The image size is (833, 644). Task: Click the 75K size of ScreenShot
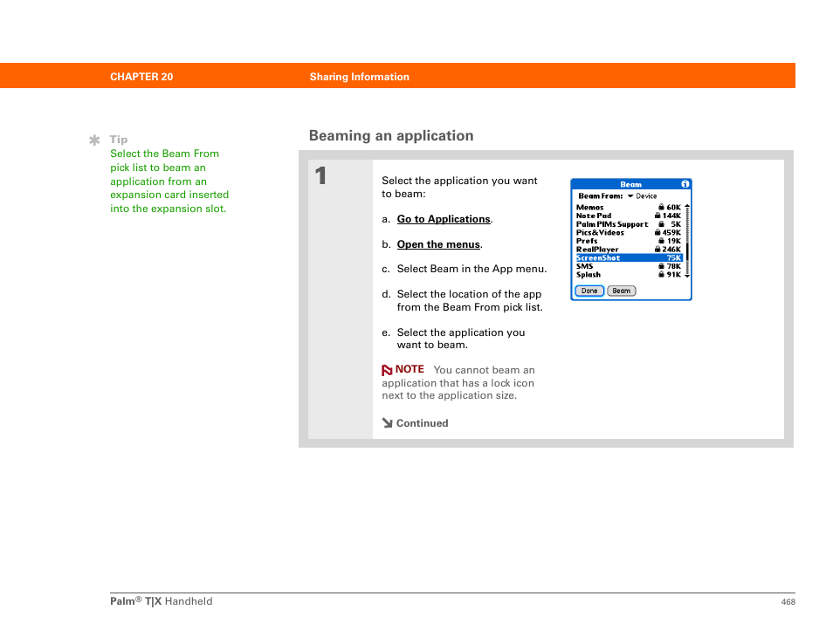673,258
